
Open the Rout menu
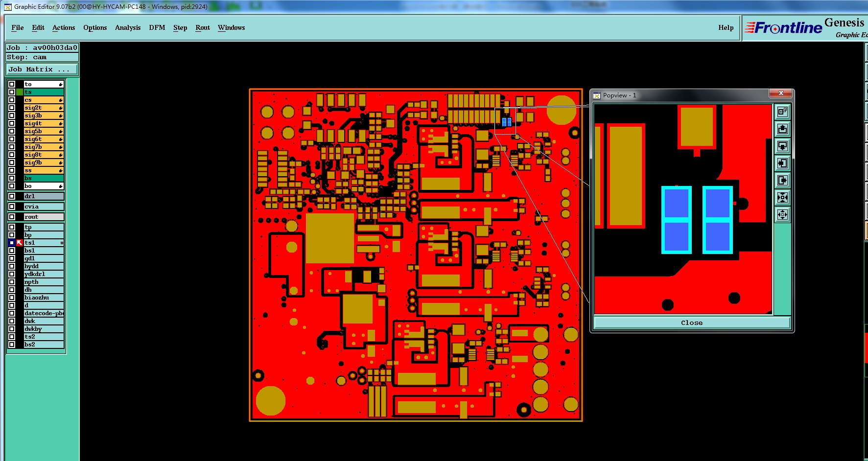(x=203, y=28)
